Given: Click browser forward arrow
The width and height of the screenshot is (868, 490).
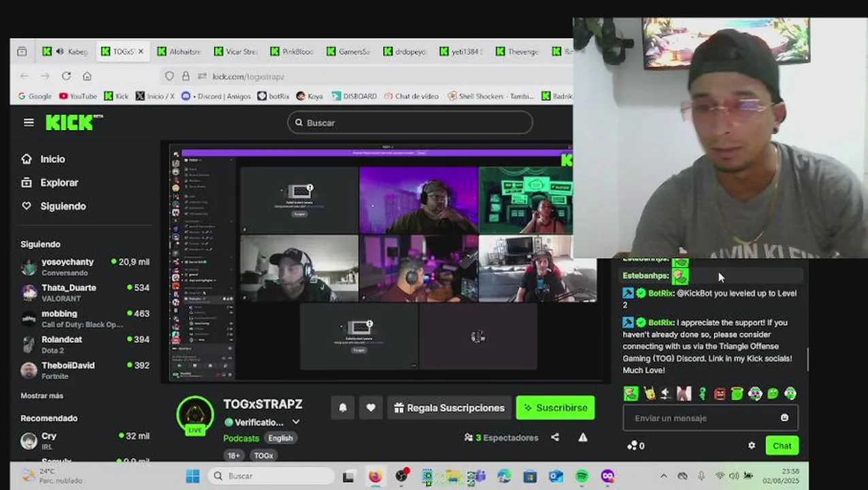Looking at the screenshot, I should click(45, 76).
